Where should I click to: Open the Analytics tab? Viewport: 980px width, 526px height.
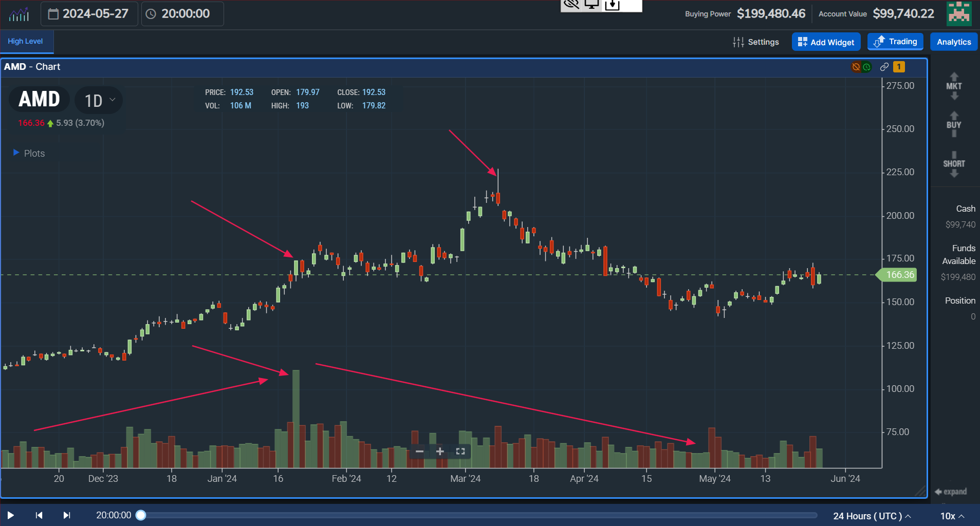click(953, 42)
